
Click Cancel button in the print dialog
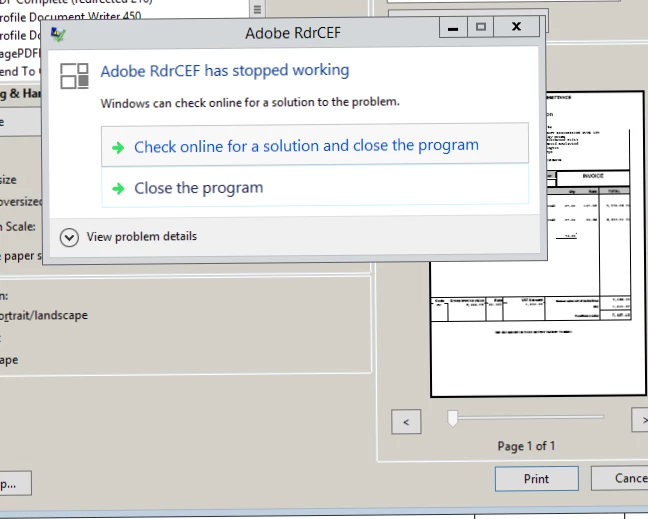pyautogui.click(x=620, y=478)
